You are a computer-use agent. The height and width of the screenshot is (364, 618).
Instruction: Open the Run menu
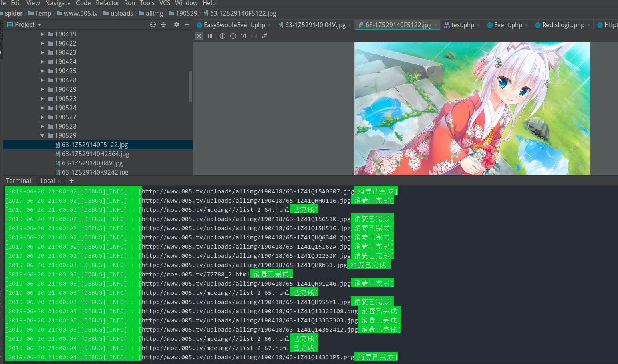click(x=129, y=3)
